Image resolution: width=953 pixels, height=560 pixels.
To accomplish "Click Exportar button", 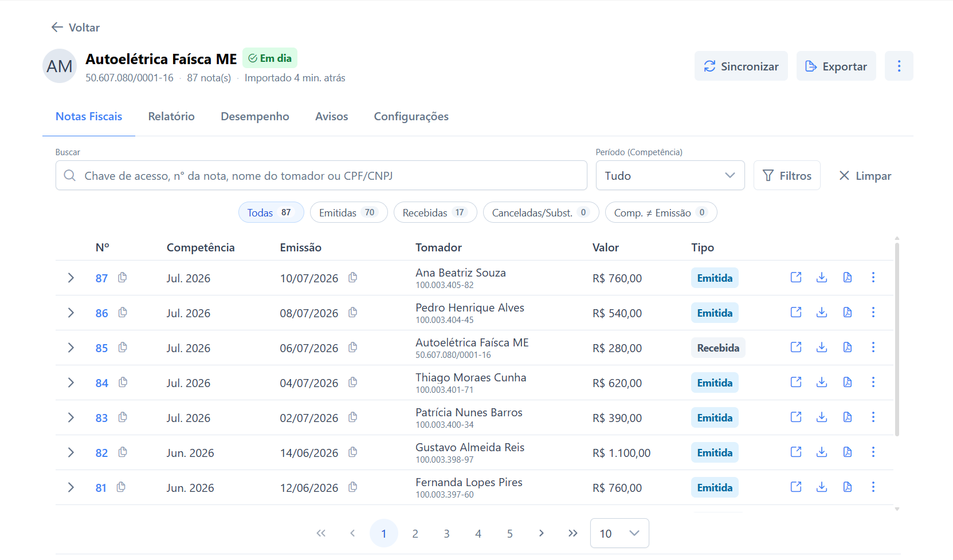I will pos(836,66).
